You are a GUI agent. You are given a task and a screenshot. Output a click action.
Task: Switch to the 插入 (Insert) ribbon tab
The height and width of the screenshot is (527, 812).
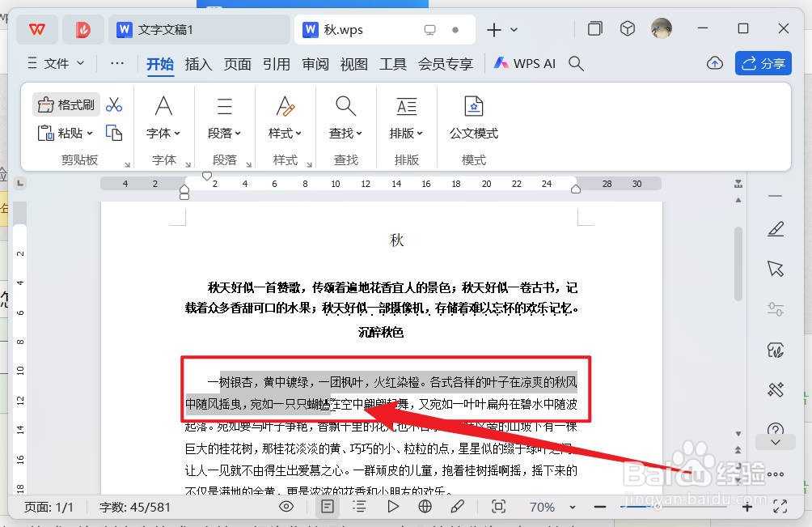[x=198, y=64]
